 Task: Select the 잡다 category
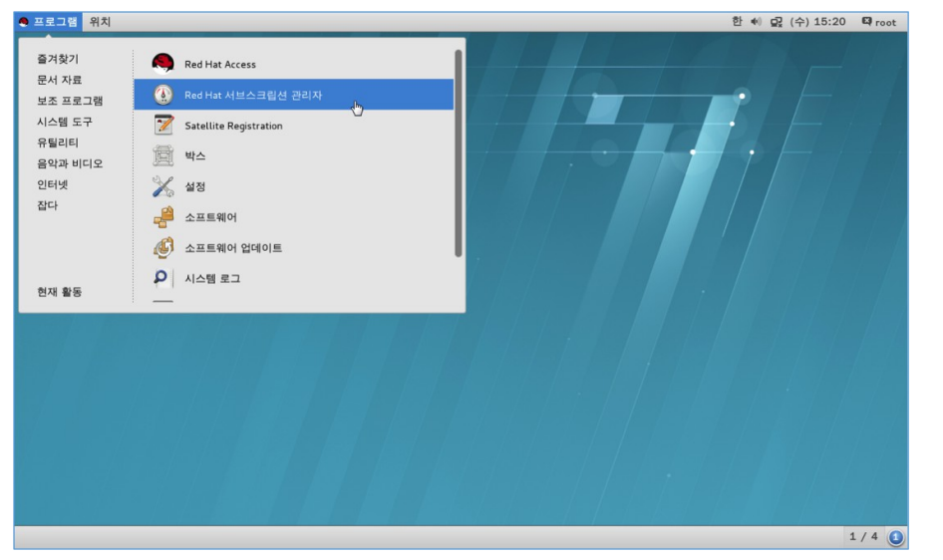point(48,205)
